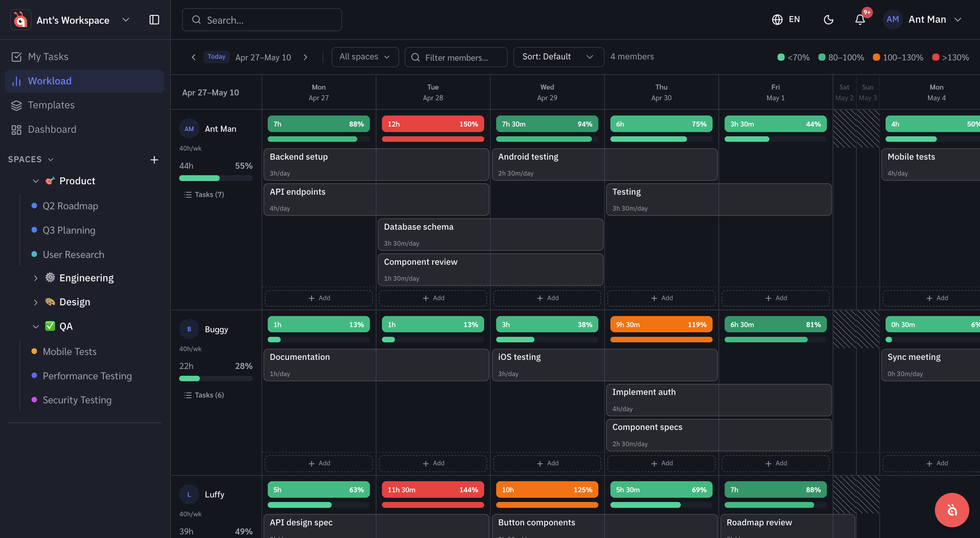Click the My Tasks checkbox icon
The width and height of the screenshot is (980, 538).
click(16, 57)
